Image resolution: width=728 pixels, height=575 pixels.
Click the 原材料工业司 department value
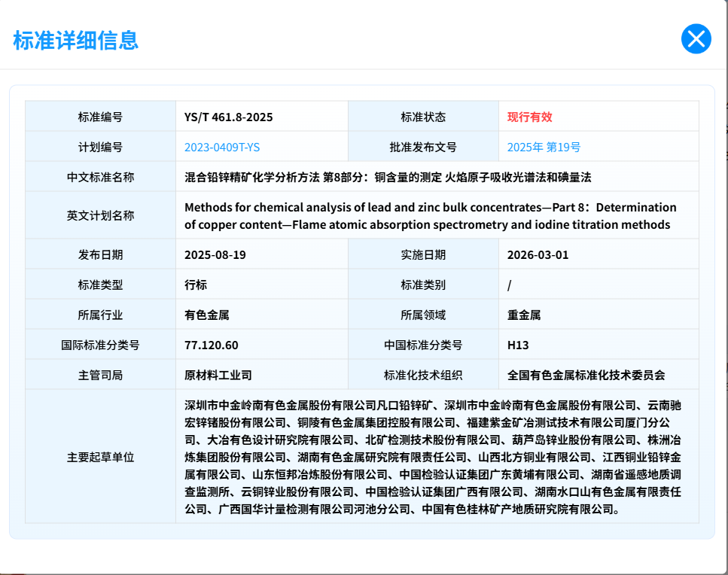coord(218,375)
